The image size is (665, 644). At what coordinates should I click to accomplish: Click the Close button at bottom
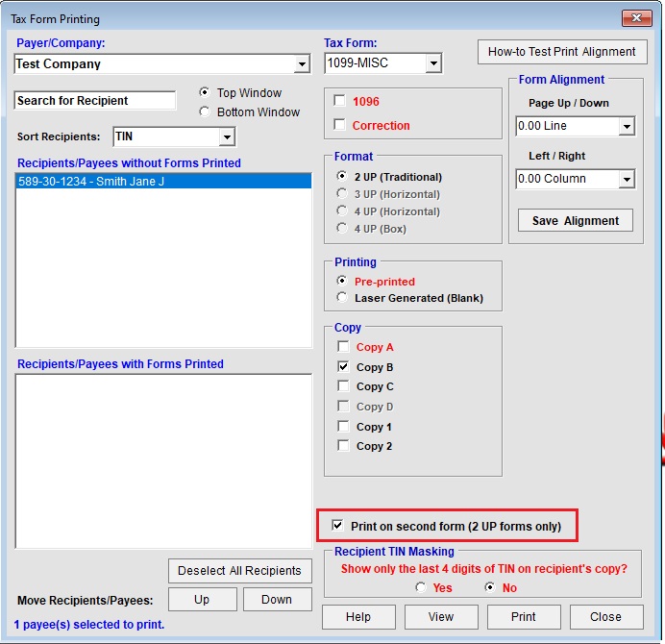[x=606, y=617]
